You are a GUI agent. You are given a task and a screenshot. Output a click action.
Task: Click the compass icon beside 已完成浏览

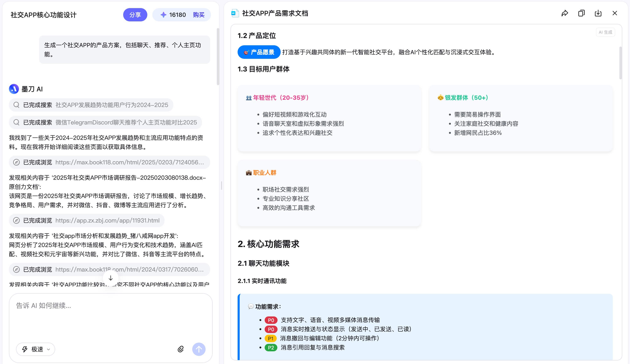coord(16,162)
